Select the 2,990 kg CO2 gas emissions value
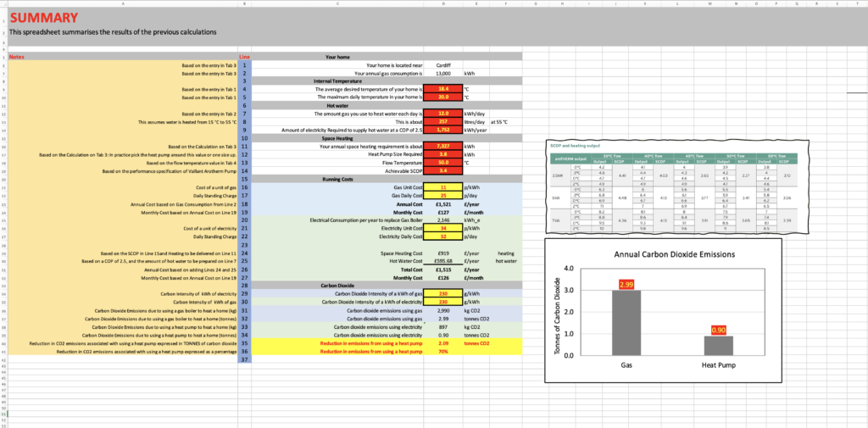This screenshot has width=868, height=428. tap(442, 311)
